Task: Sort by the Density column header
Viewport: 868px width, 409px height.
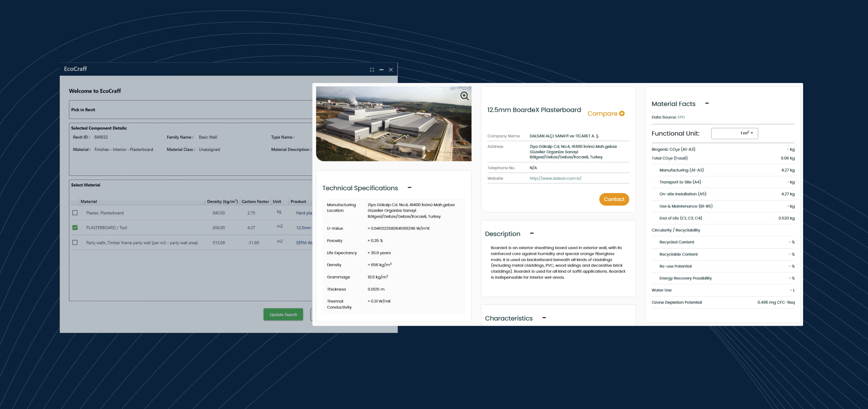Action: point(222,201)
